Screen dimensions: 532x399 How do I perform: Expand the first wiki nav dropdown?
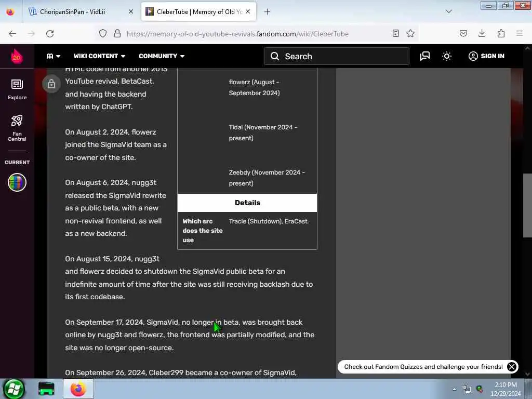coord(54,56)
